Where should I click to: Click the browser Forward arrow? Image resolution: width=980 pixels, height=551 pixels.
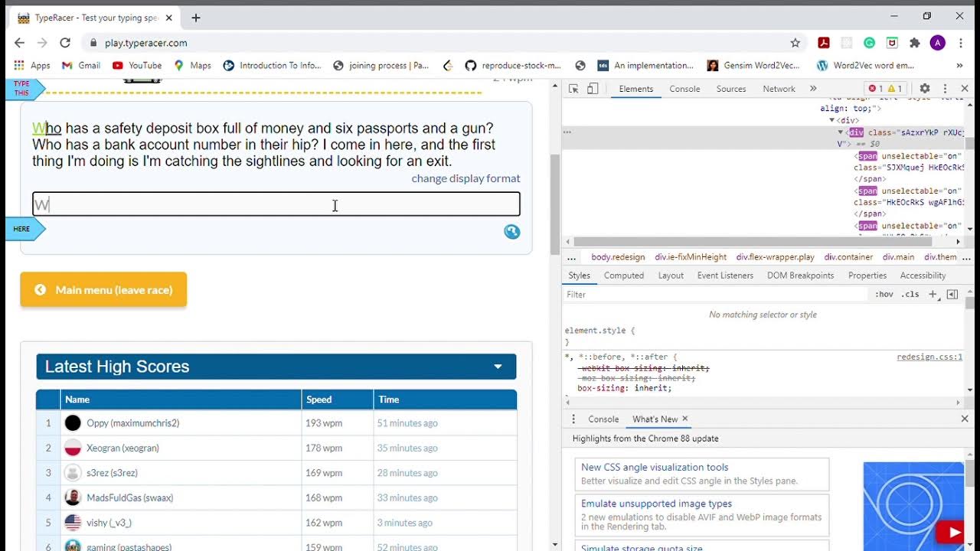[42, 43]
